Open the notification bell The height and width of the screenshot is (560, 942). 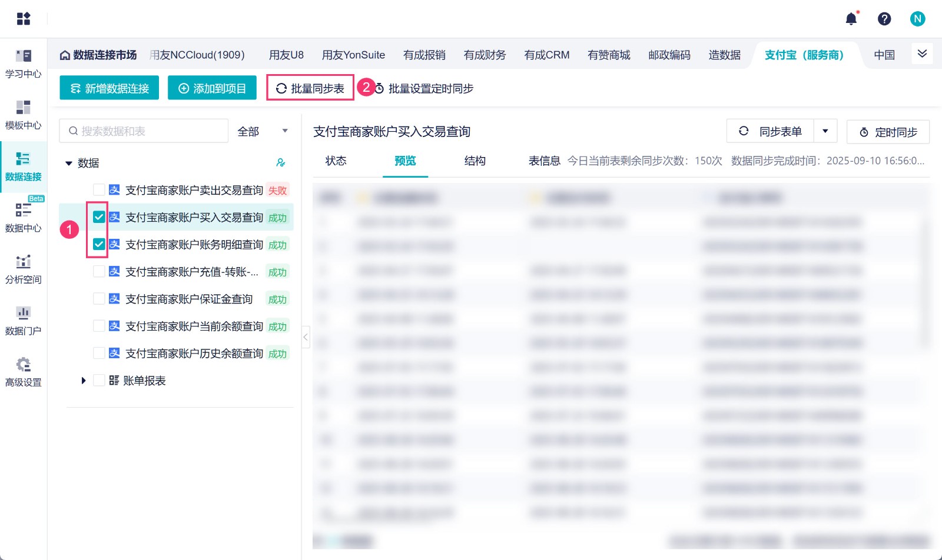[x=851, y=19]
